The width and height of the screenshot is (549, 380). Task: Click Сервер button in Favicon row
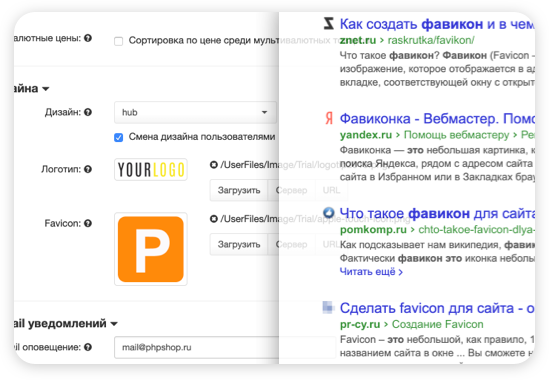click(291, 244)
